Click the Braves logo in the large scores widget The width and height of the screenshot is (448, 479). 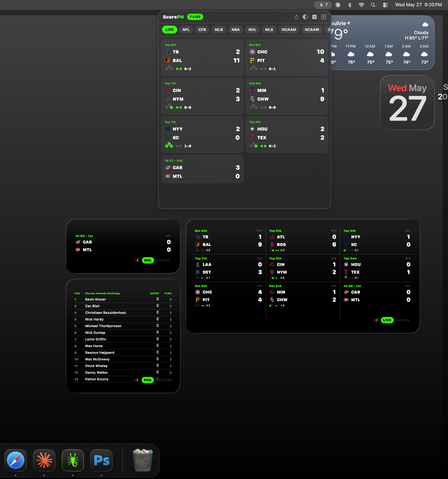272,237
